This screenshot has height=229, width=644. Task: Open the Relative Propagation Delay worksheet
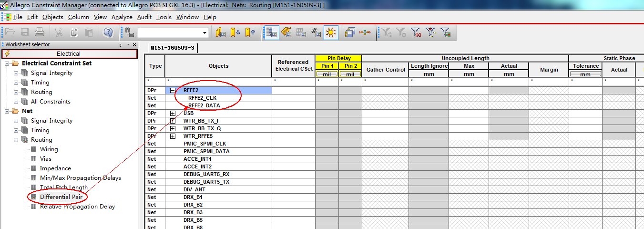click(x=77, y=207)
